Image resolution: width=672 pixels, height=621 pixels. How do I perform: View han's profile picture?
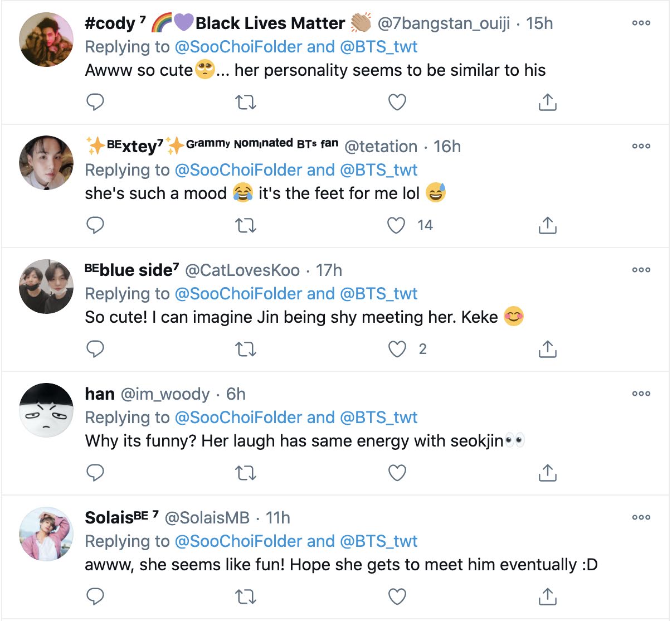46,410
